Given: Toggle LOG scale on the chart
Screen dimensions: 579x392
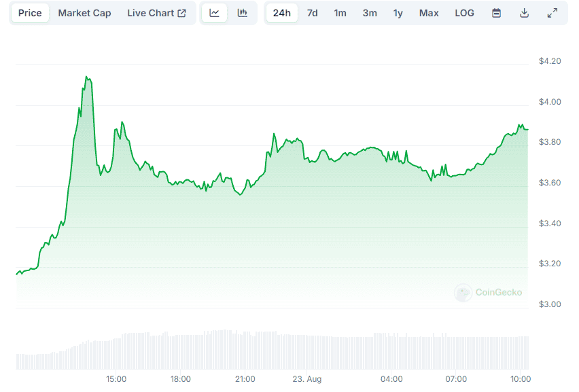Looking at the screenshot, I should 465,13.
